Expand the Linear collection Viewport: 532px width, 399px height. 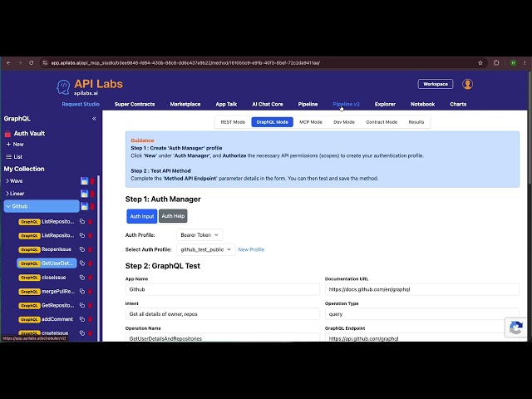pyautogui.click(x=7, y=194)
